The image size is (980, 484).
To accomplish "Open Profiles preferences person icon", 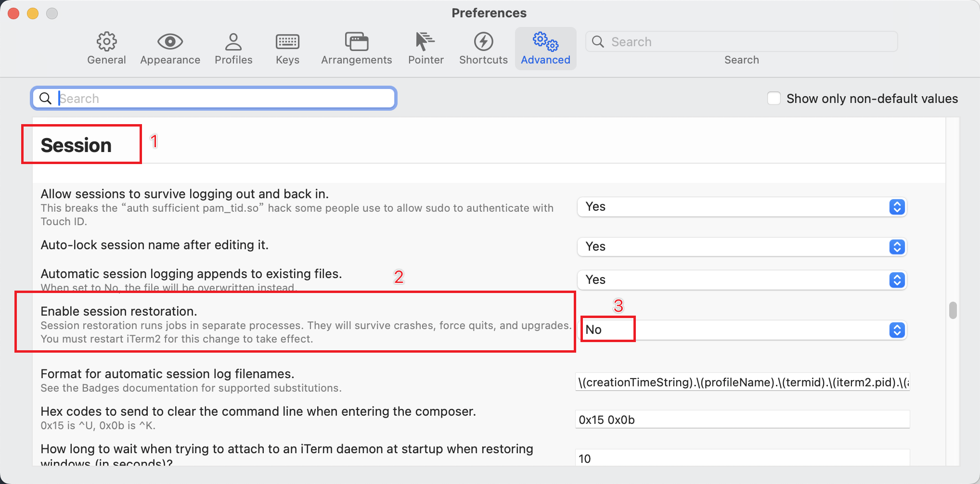I will 233,41.
